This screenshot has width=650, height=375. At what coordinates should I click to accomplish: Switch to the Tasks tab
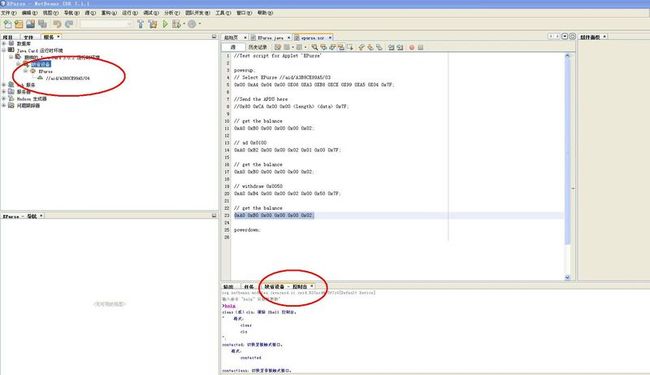[248, 287]
